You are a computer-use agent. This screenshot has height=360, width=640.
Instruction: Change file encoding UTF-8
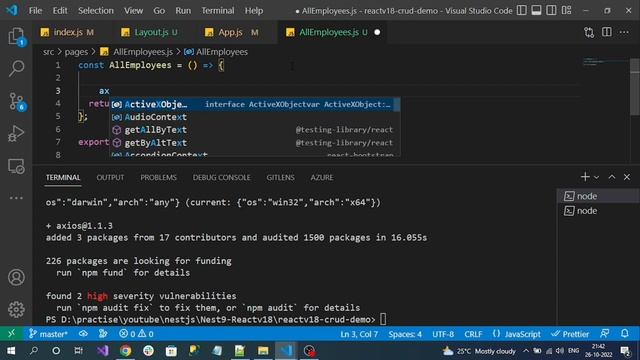(443, 334)
